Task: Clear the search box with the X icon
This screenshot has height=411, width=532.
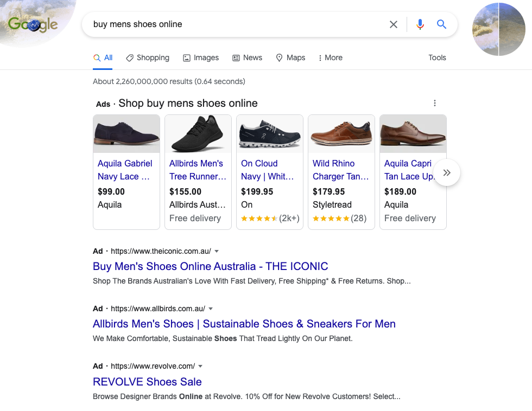Action: point(393,24)
